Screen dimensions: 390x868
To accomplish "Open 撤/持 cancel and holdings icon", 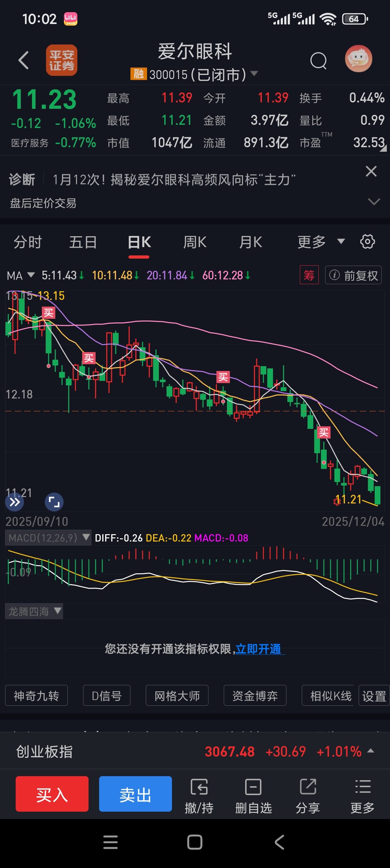I will click(x=199, y=797).
